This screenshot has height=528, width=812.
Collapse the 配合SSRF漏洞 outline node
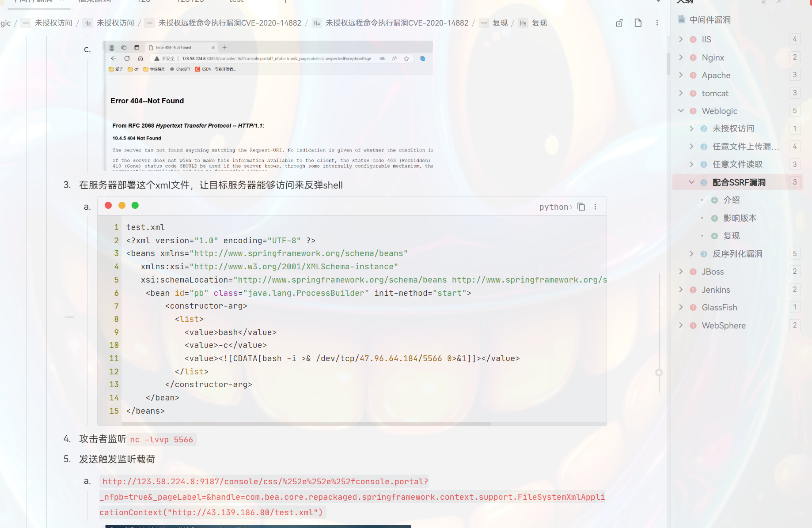[x=691, y=182]
